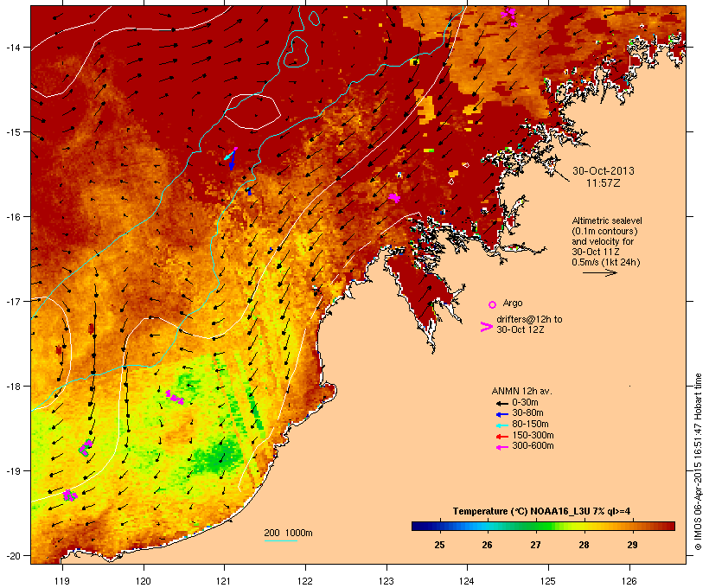709x588 pixels.
Task: Click the time label 11:57Z
Action: click(604, 183)
